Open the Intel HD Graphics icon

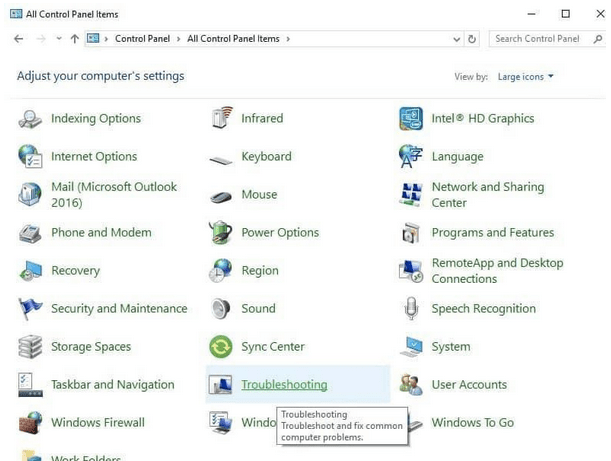pyautogui.click(x=411, y=118)
